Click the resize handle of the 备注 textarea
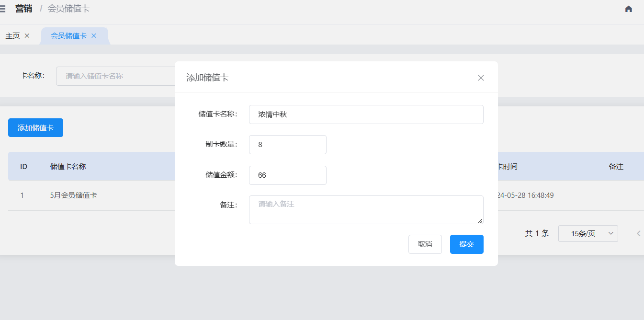This screenshot has height=320, width=644. click(480, 221)
